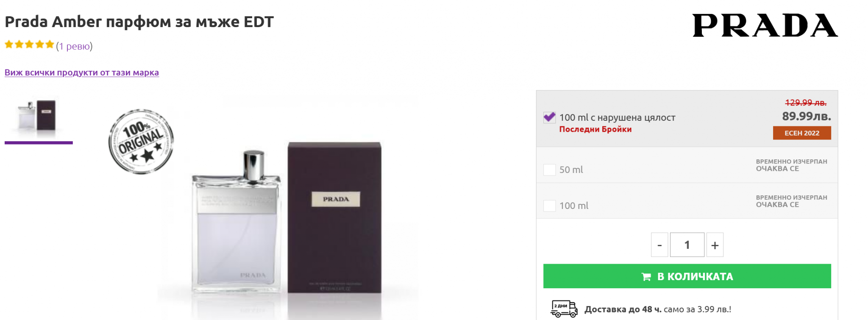This screenshot has height=320, width=868.
Task: Select the perfume thumbnail image
Action: click(38, 117)
